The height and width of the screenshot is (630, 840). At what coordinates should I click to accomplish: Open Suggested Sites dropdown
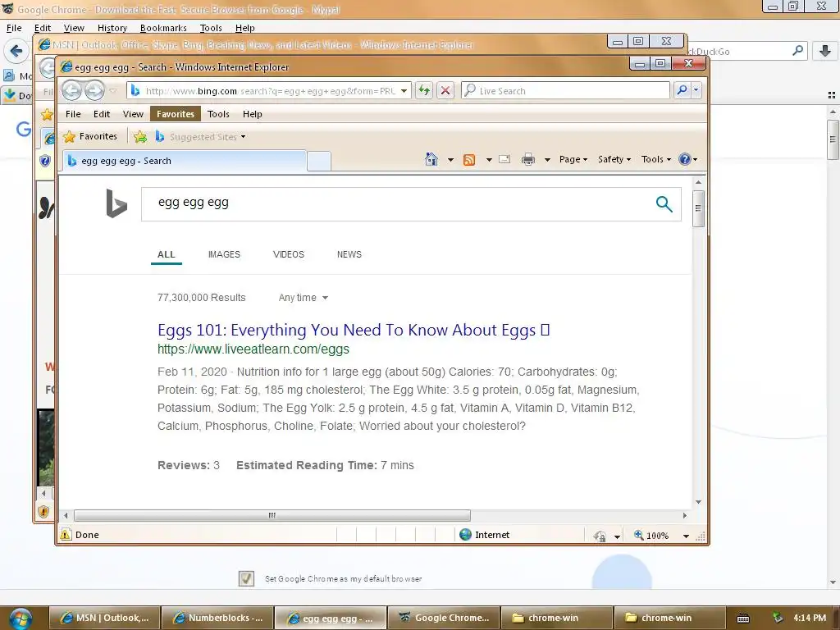(x=201, y=137)
